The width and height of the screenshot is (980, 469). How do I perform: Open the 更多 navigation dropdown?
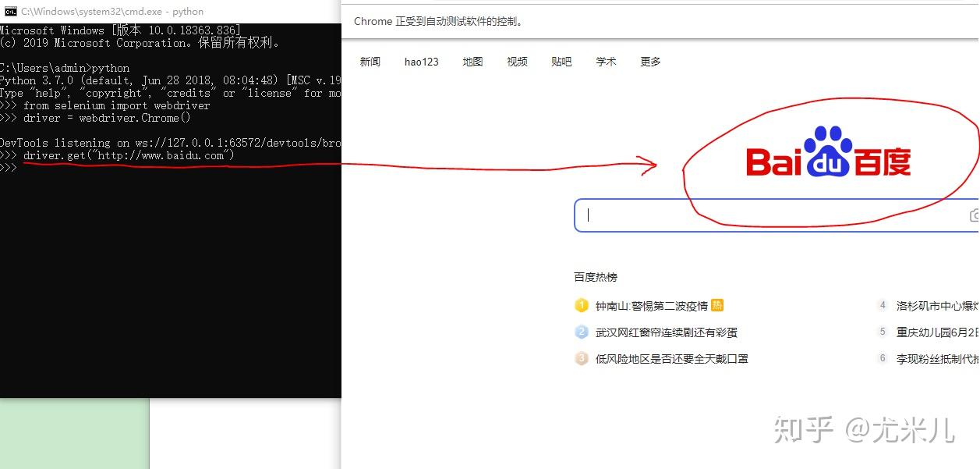(x=649, y=61)
